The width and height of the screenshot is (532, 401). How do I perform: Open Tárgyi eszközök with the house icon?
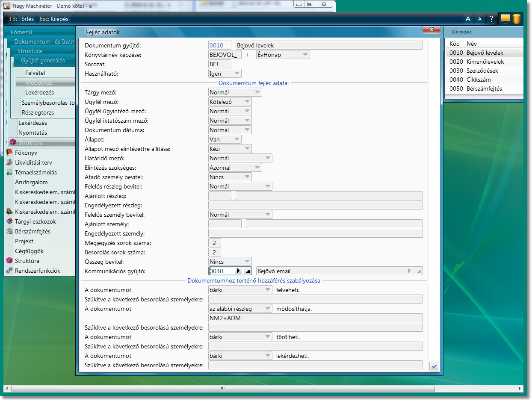9,221
